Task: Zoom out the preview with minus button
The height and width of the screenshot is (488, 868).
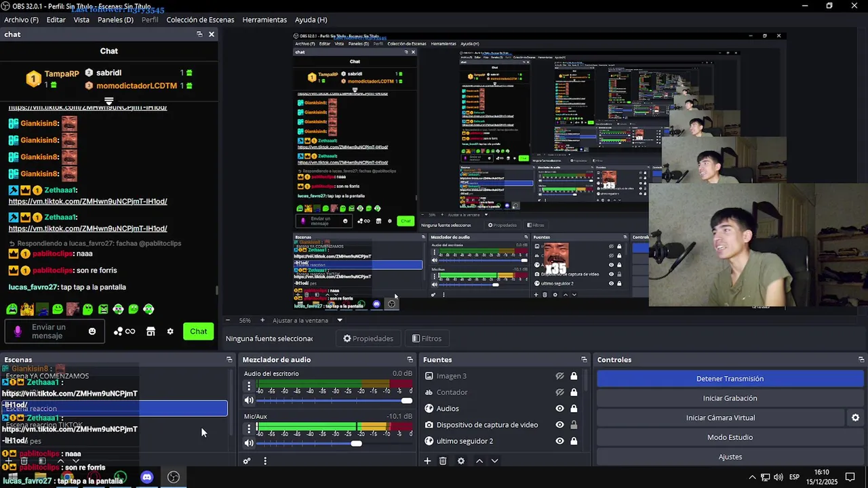Action: pyautogui.click(x=228, y=320)
